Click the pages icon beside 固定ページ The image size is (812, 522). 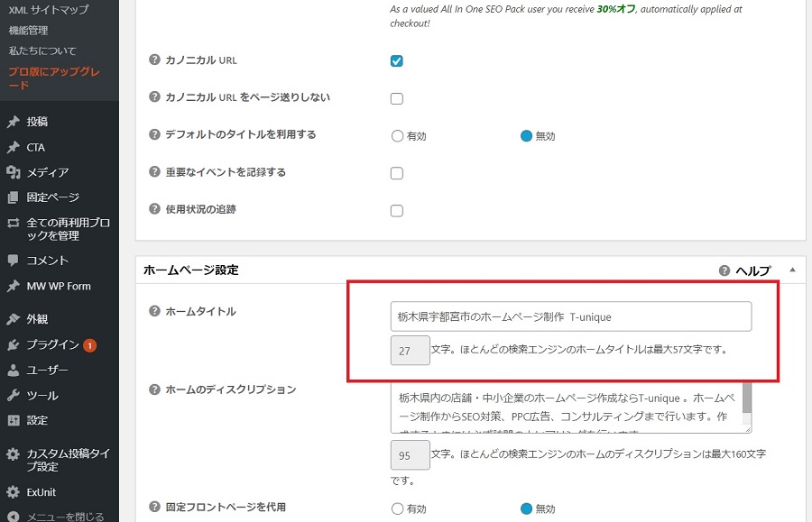(13, 197)
